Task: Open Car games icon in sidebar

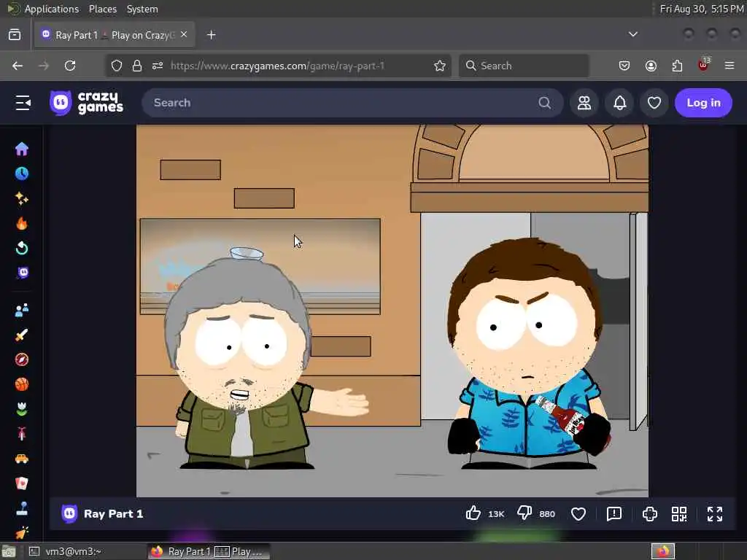Action: tap(22, 459)
